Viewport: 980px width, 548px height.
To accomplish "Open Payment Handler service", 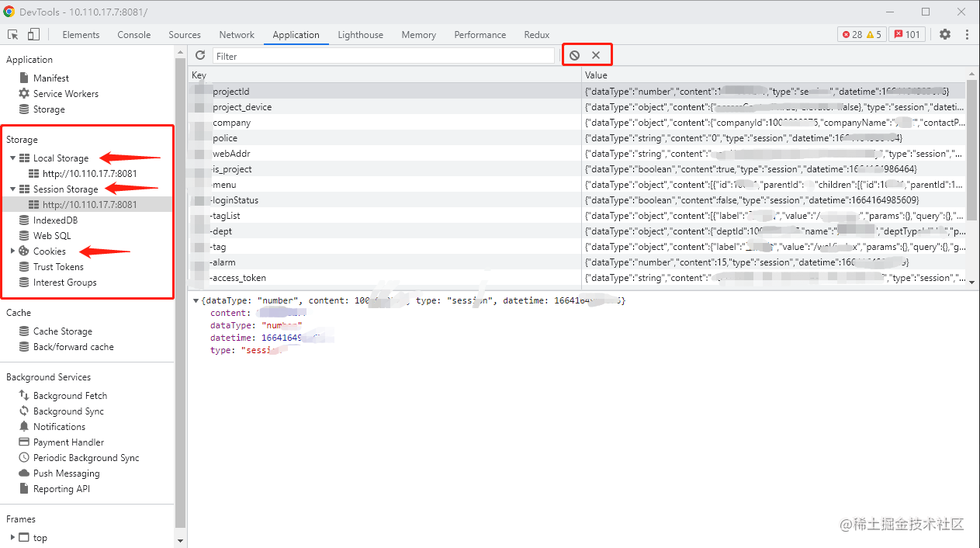I will coord(68,442).
